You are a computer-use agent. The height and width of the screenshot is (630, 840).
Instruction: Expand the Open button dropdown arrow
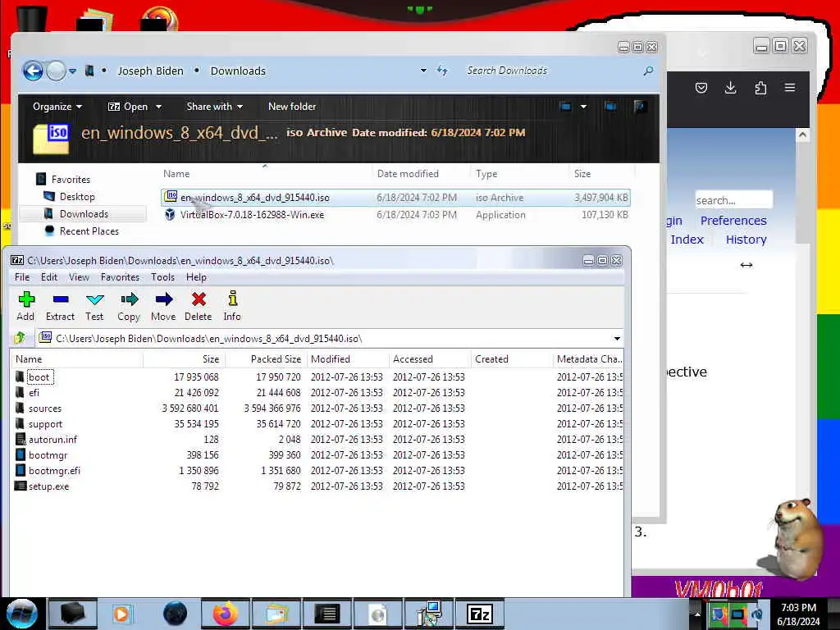[x=158, y=107]
